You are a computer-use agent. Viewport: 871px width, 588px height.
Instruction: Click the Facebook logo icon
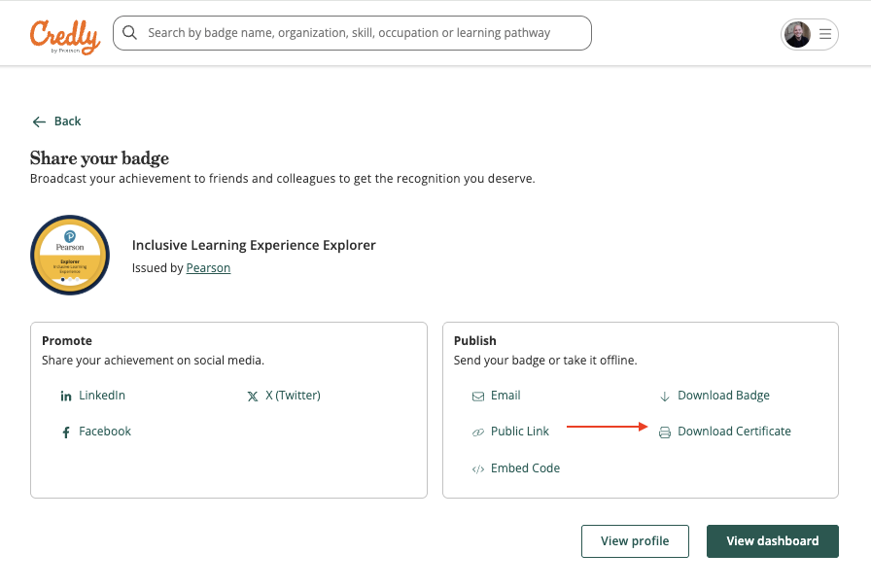click(66, 432)
